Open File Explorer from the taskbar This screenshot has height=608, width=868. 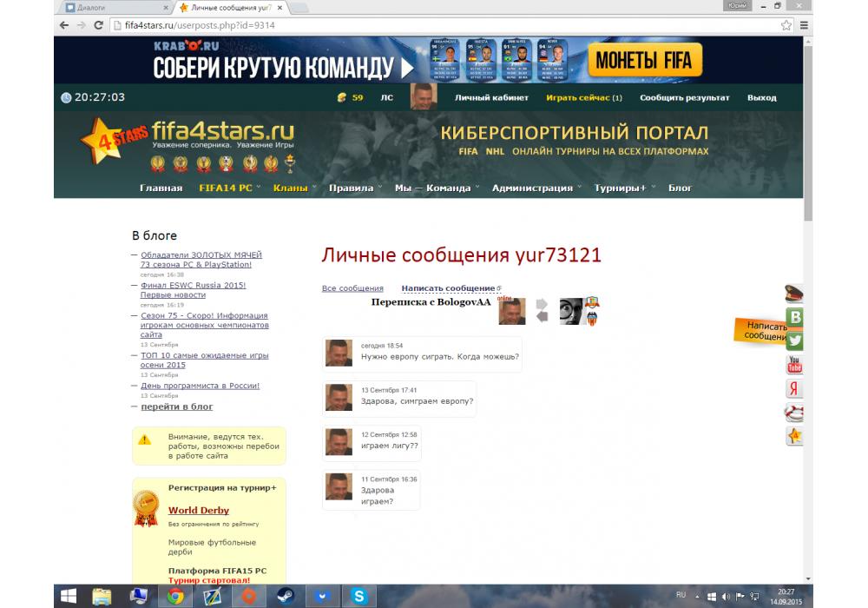coord(102,596)
